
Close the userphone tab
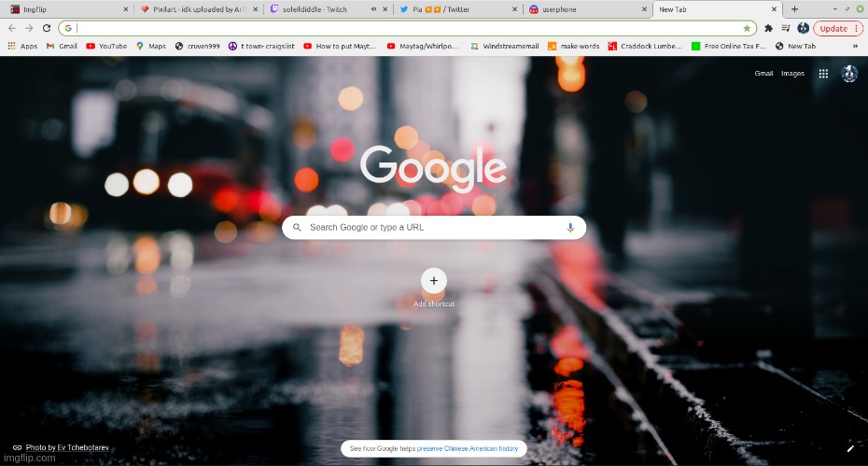pyautogui.click(x=644, y=9)
